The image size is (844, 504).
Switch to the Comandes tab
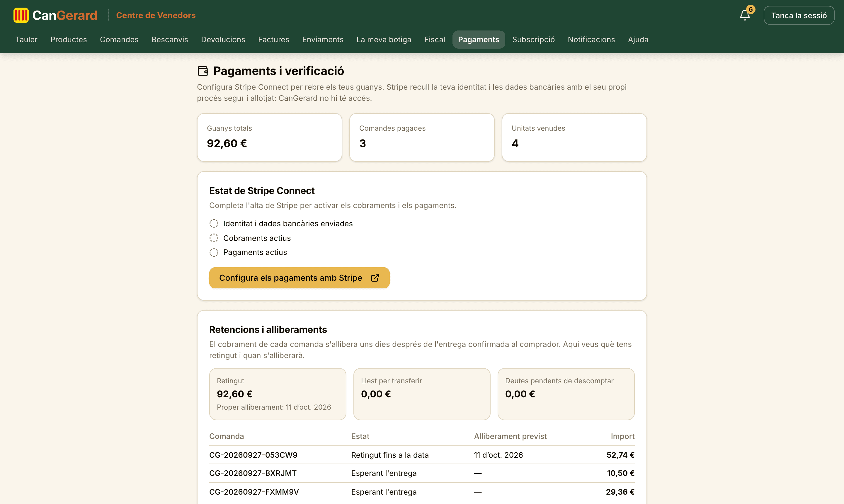pos(119,39)
